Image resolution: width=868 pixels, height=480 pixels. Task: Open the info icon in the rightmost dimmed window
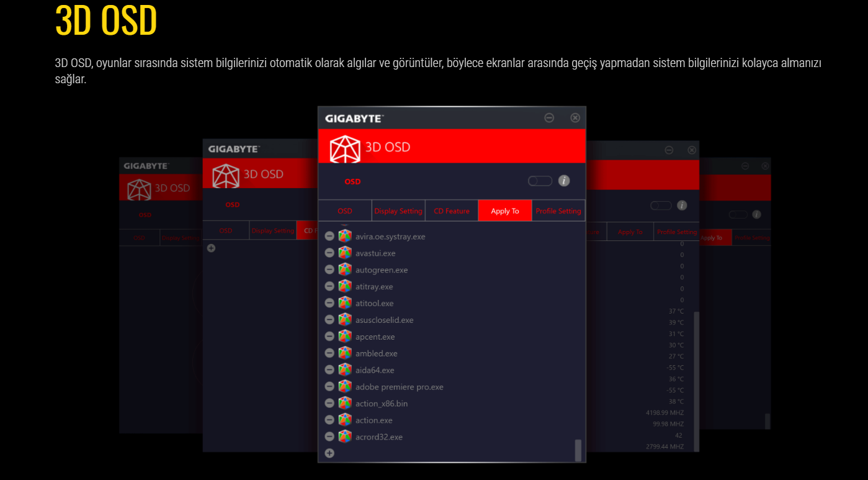pyautogui.click(x=756, y=214)
